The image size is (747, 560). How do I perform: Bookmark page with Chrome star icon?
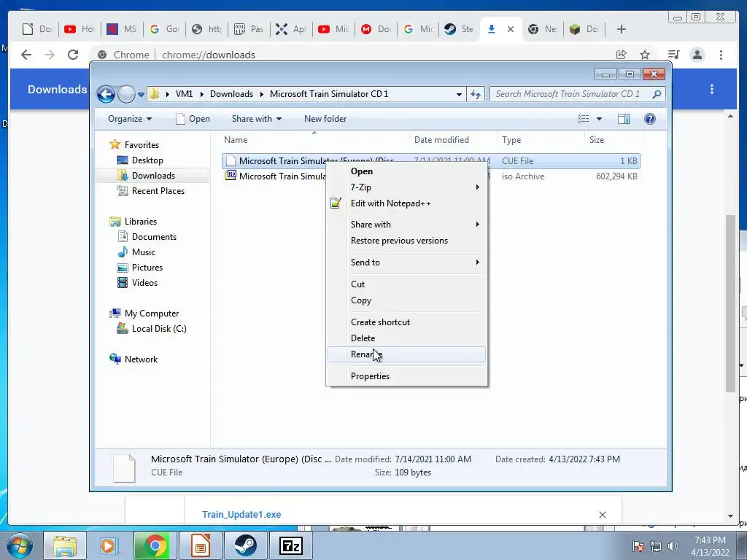(645, 55)
